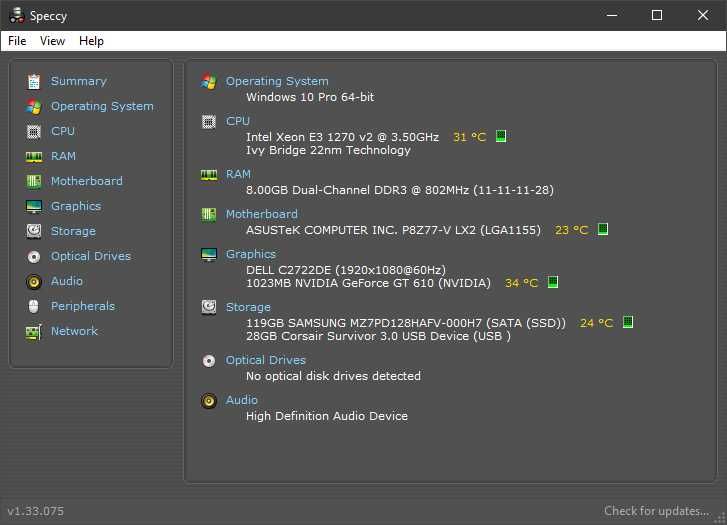Click the Motherboard icon in sidebar
727x525 pixels.
click(34, 181)
